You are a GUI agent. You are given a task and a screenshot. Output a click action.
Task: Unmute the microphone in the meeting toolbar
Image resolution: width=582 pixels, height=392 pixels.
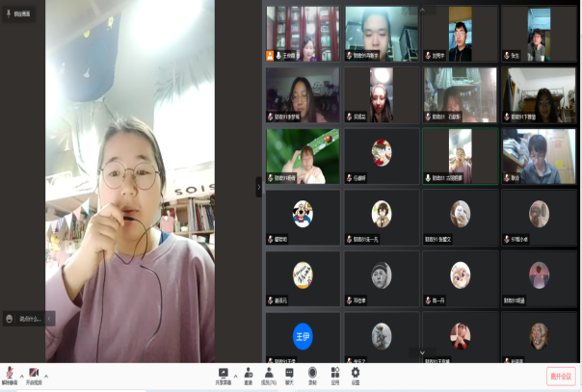coord(10,373)
